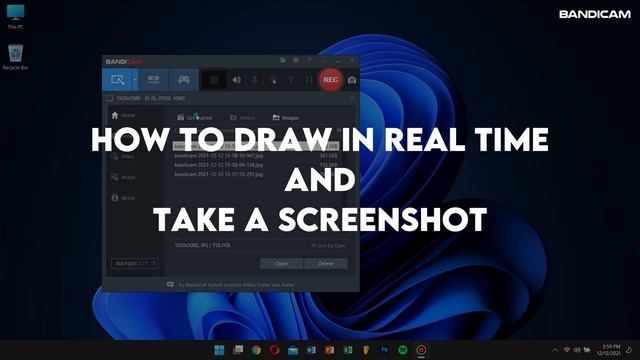Open the Home sidebar item
640x360 pixels.
[123, 116]
